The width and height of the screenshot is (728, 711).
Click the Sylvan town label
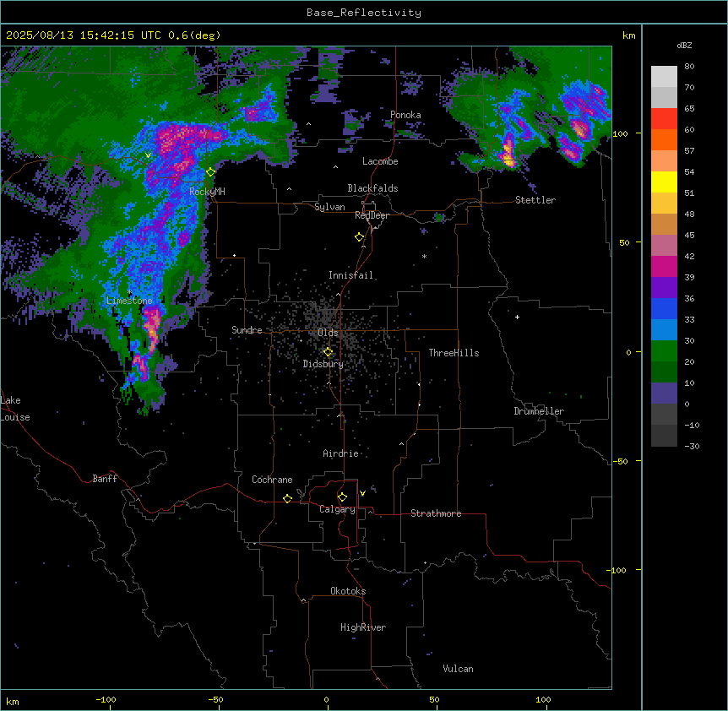(x=329, y=207)
